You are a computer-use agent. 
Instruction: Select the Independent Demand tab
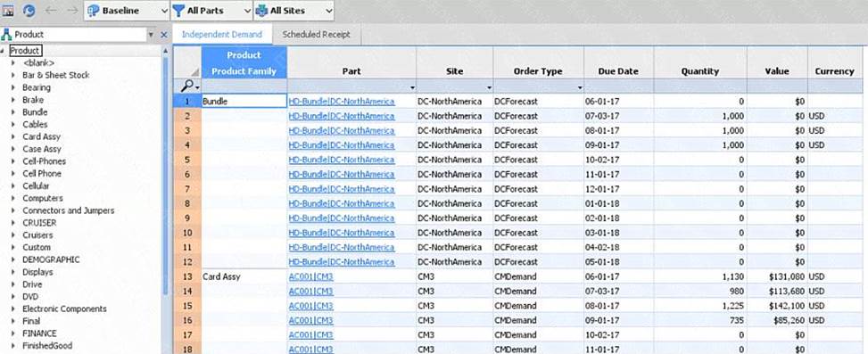(x=222, y=34)
